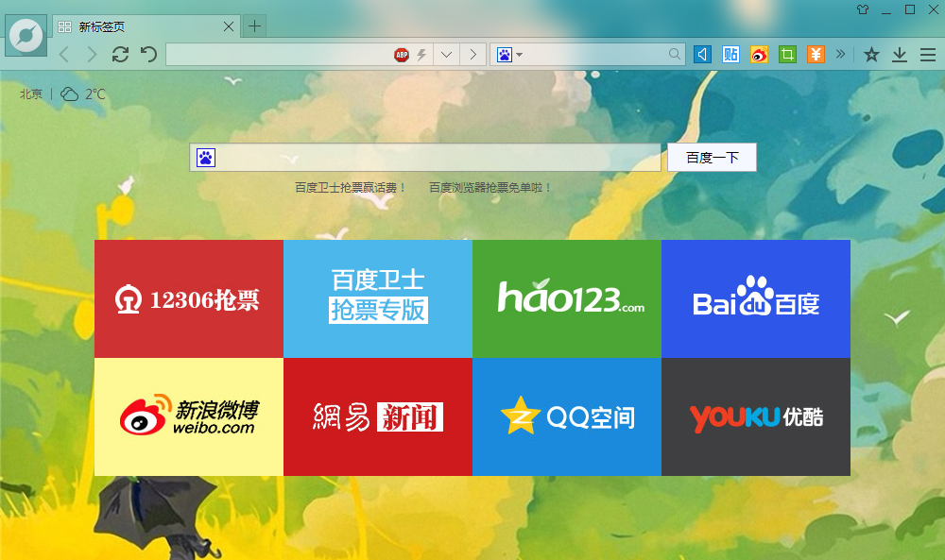
Task: Open the ABP ad blocker icon
Action: [x=402, y=55]
